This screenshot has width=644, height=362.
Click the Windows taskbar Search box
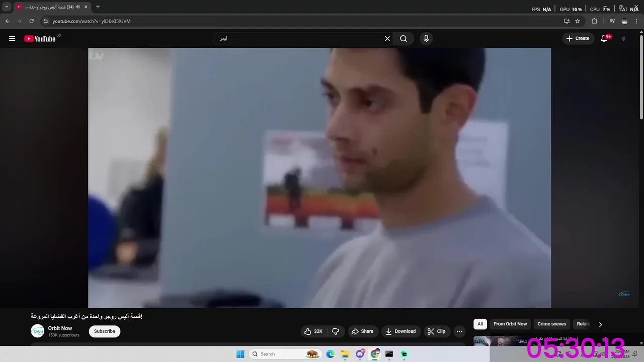point(286,354)
